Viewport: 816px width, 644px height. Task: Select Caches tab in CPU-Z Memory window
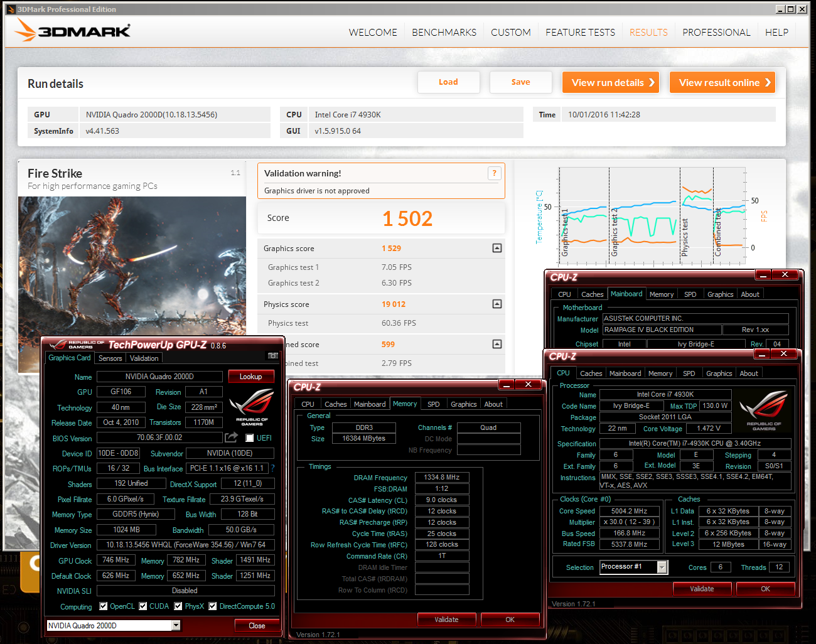click(x=335, y=404)
